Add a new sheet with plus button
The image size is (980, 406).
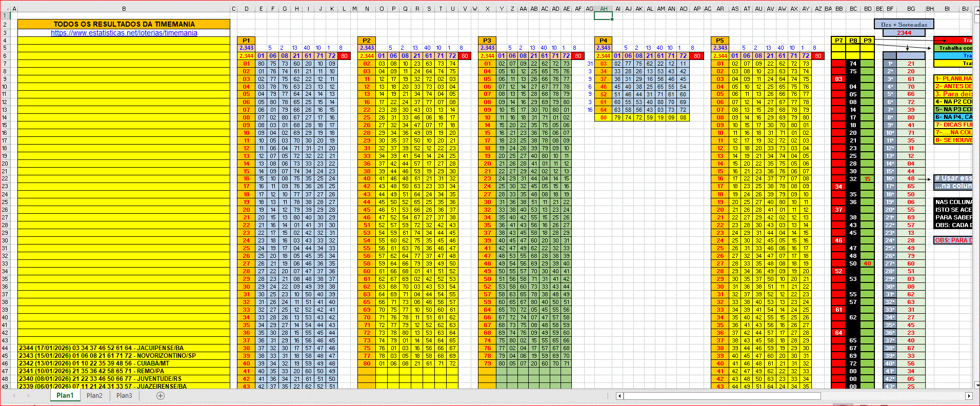161,396
